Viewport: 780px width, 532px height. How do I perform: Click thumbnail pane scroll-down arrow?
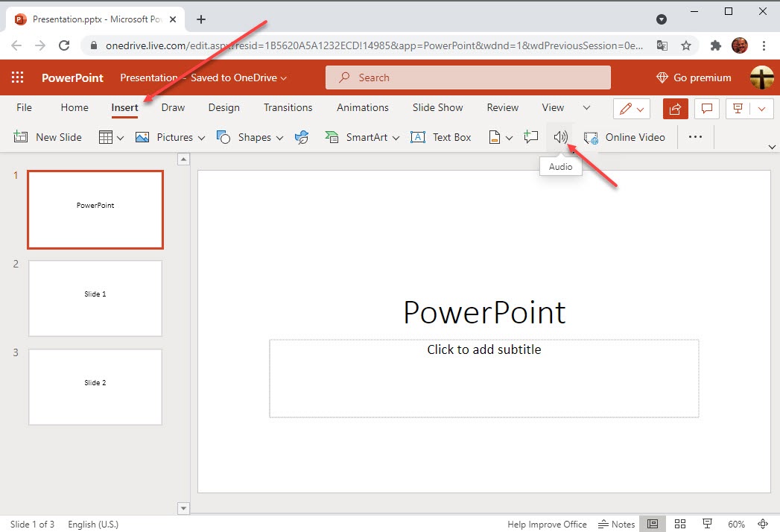[183, 508]
